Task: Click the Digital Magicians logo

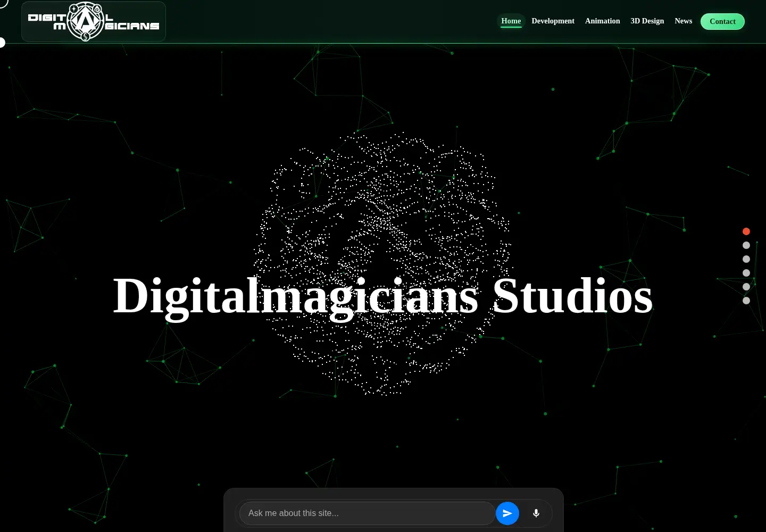Action: 94,22
